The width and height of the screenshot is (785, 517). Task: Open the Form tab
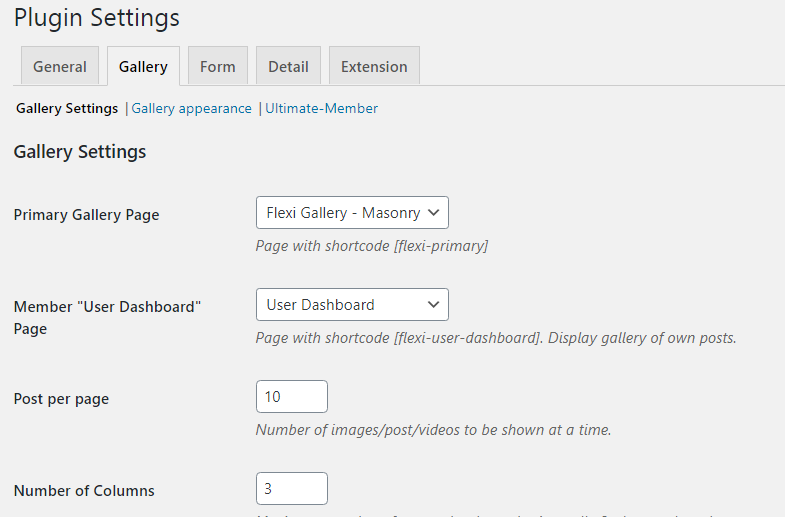click(218, 66)
